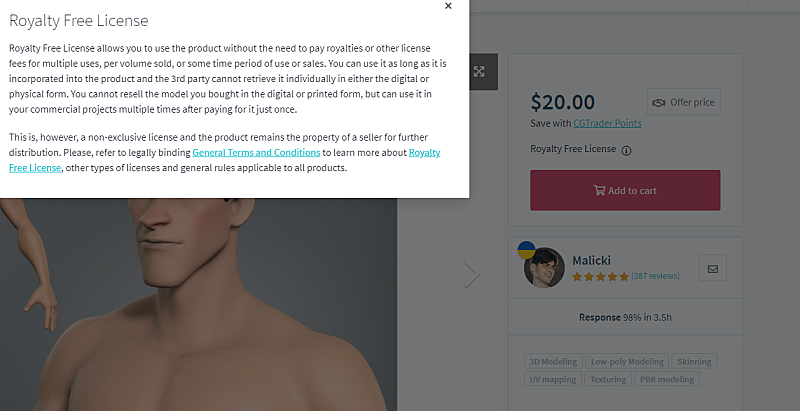The image size is (800, 411).
Task: Click the seller star rating
Action: click(600, 276)
